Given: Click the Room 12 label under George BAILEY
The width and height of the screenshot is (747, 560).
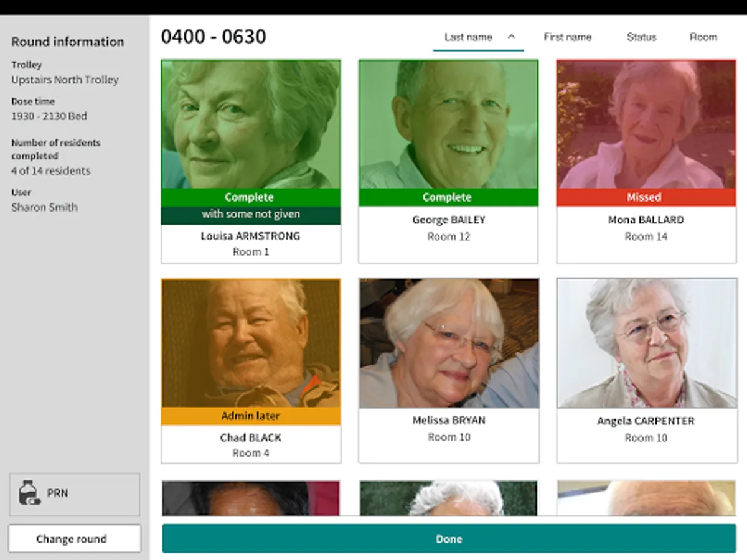Looking at the screenshot, I should pos(448,236).
